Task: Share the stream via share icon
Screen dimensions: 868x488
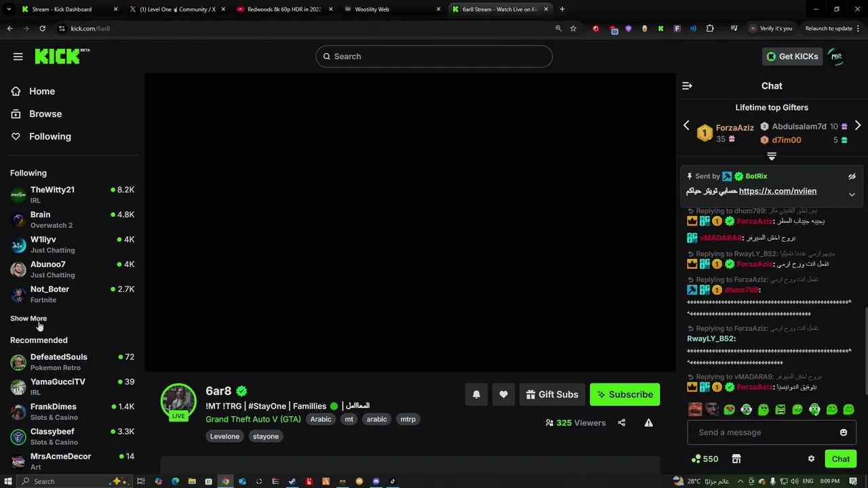Action: (x=621, y=423)
